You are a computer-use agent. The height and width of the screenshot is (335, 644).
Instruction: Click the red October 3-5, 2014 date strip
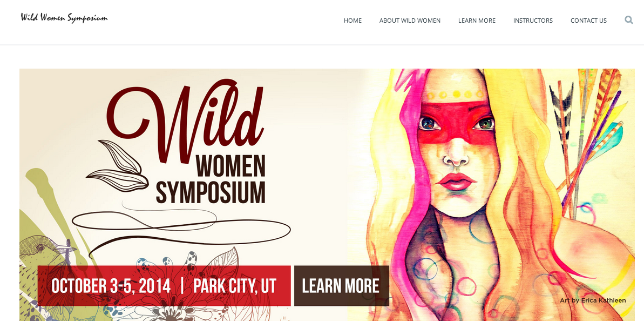[164, 286]
